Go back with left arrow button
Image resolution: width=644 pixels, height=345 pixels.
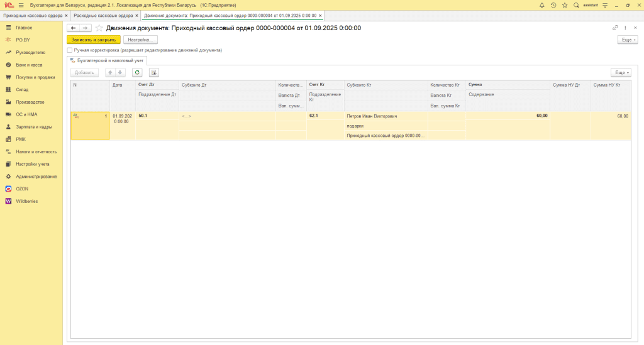73,28
